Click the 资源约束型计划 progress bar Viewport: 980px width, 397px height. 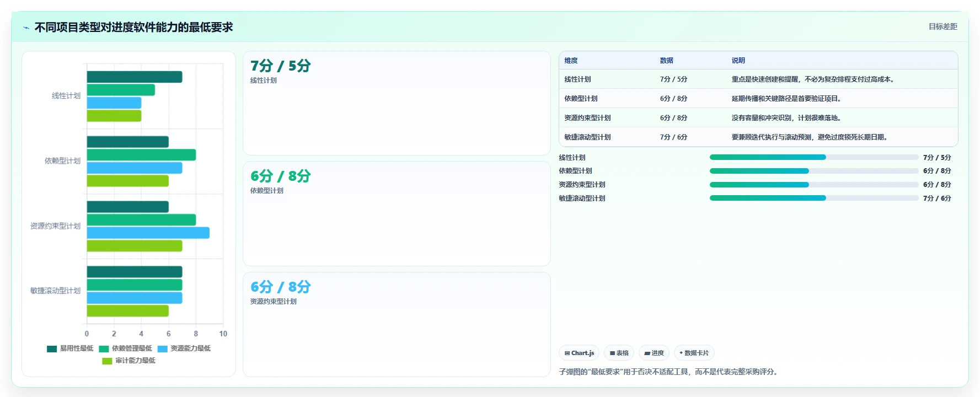tap(814, 185)
